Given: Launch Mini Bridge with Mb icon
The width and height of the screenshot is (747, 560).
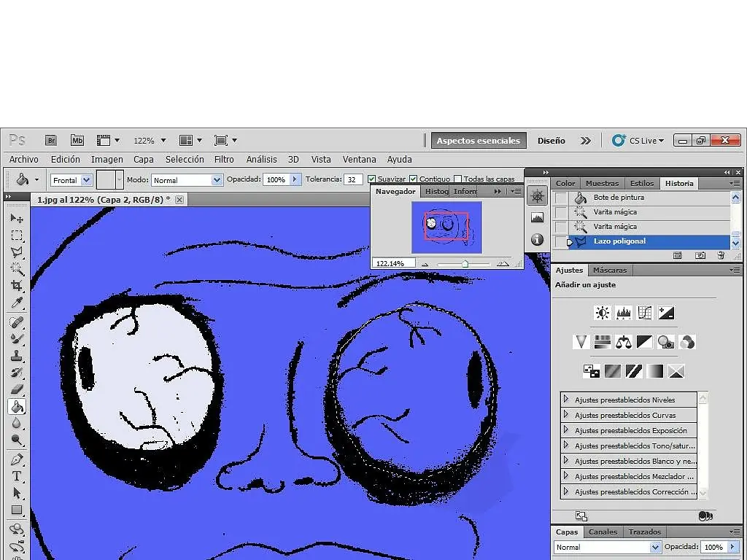Looking at the screenshot, I should [77, 141].
